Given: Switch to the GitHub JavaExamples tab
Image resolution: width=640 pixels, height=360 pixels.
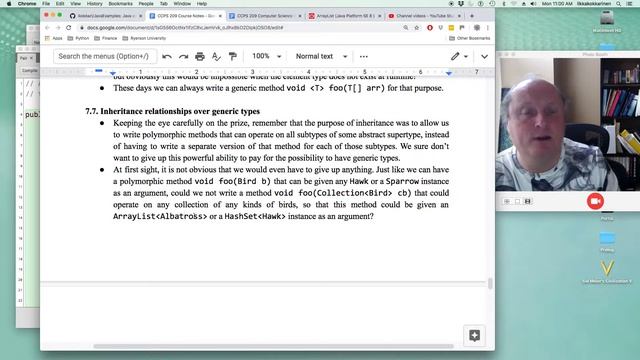Looking at the screenshot, I should (x=105, y=16).
